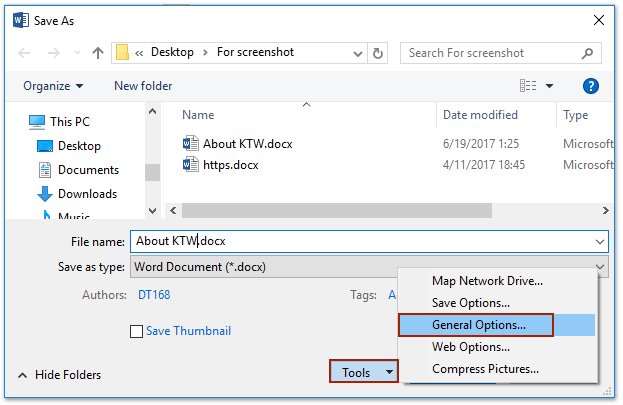The height and width of the screenshot is (405, 623).
Task: Click the search magnifier icon
Action: coord(587,53)
